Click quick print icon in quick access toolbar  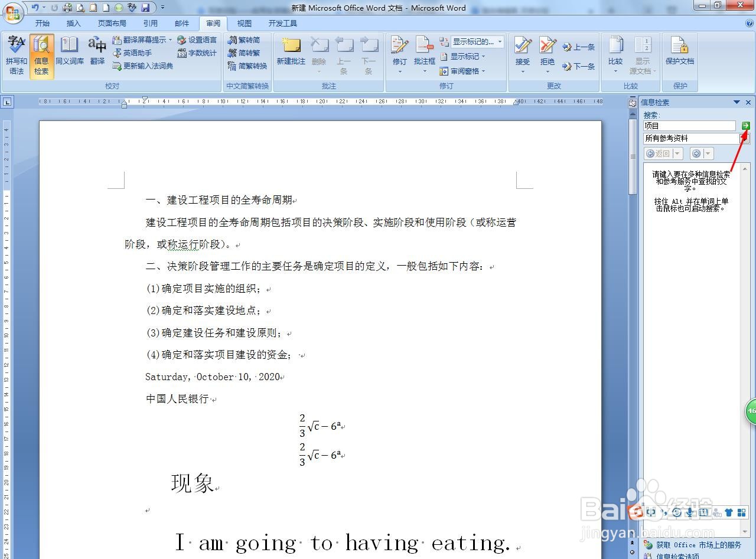click(67, 8)
